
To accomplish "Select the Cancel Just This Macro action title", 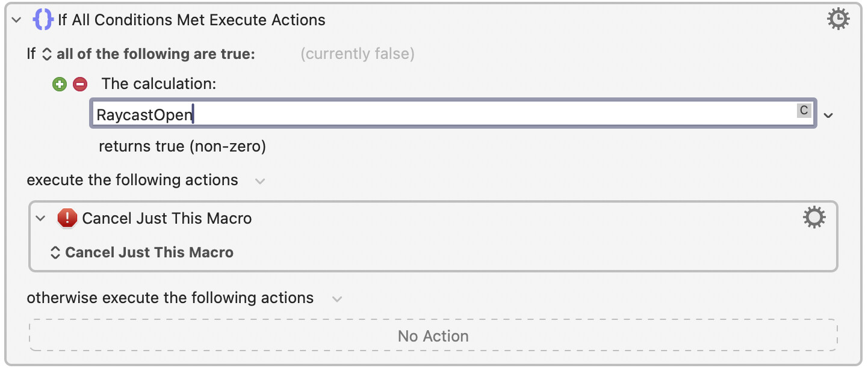I will click(167, 218).
